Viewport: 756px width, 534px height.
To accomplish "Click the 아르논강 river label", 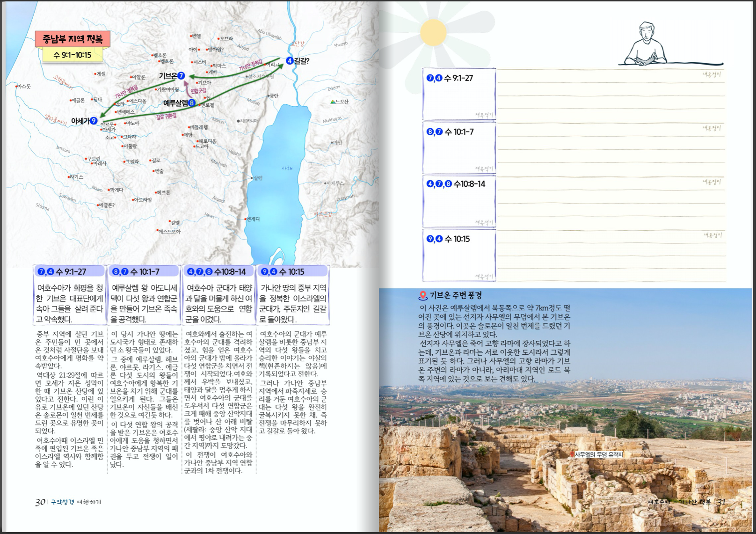I will (x=323, y=214).
